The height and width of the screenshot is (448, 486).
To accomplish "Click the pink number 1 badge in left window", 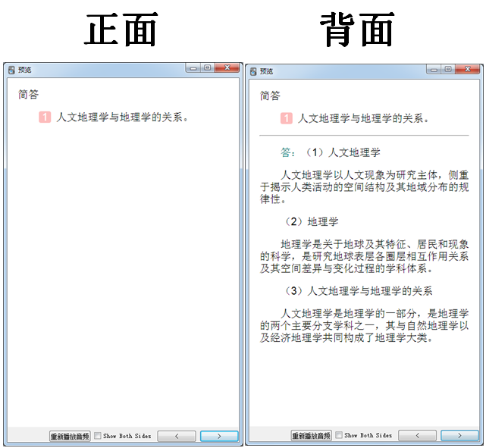I will tap(45, 117).
